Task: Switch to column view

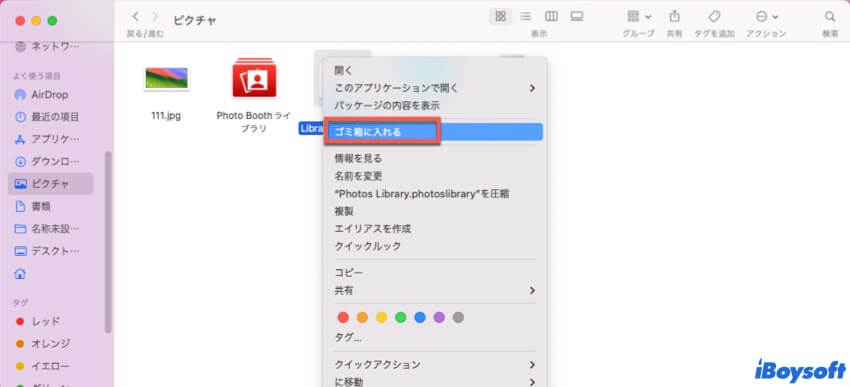Action: tap(551, 16)
